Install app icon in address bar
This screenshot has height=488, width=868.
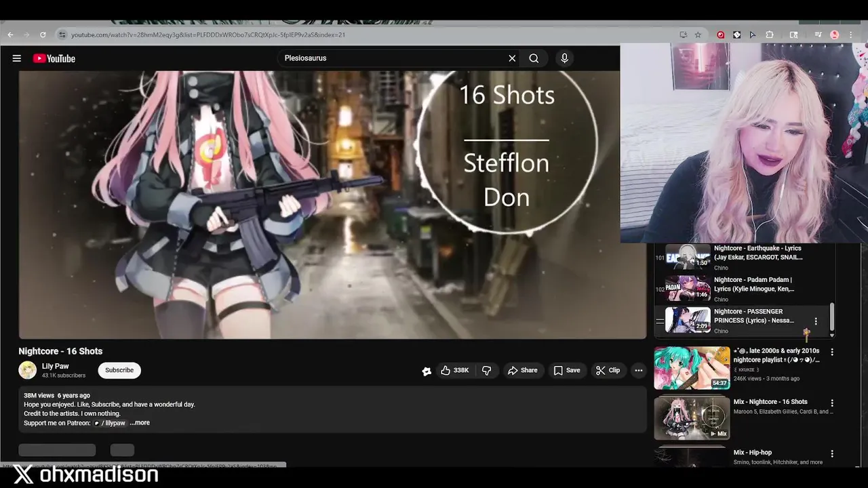(683, 35)
